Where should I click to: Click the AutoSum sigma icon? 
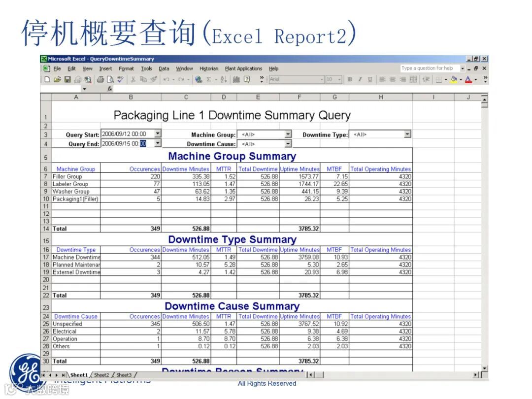[209, 79]
